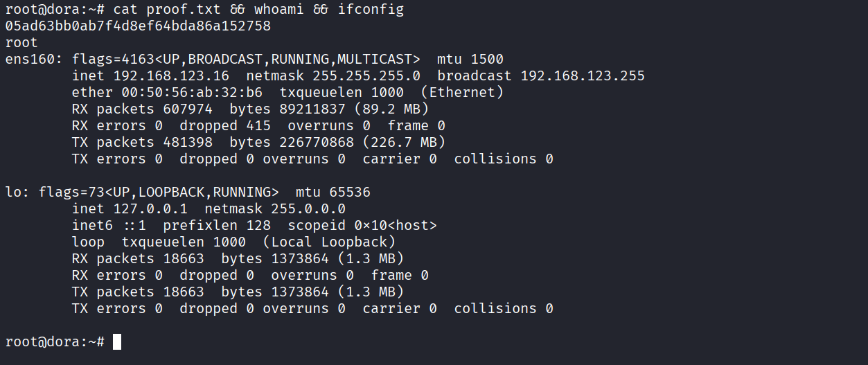
Task: Click the ens160 'mtu 1500' text
Action: pos(470,60)
